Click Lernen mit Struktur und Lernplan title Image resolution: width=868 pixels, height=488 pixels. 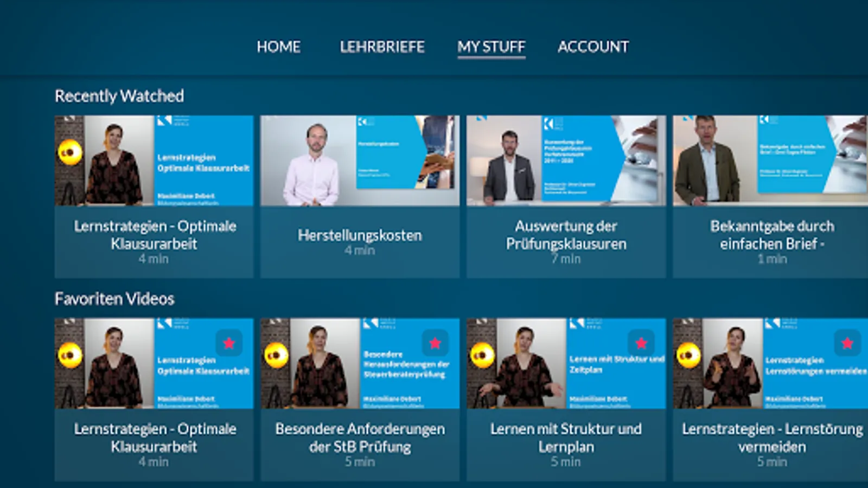[x=566, y=438]
